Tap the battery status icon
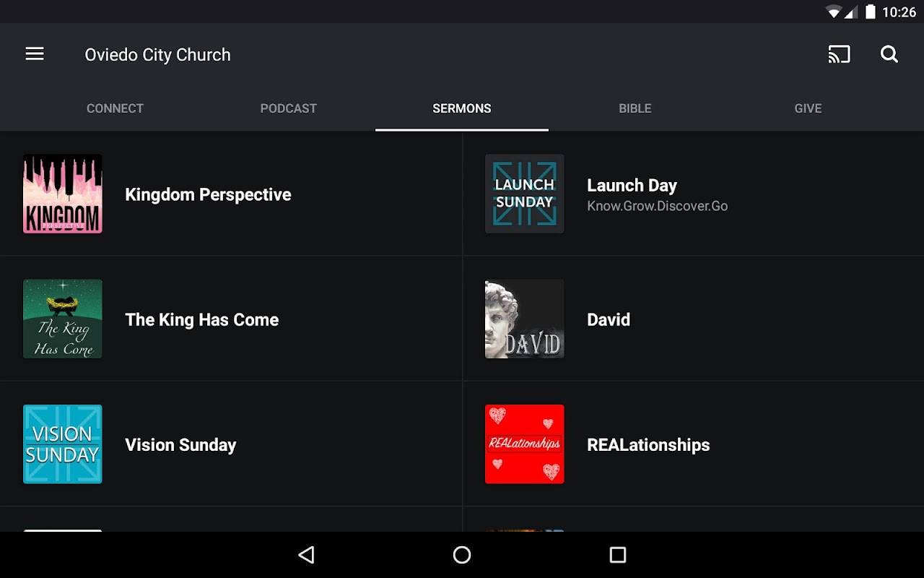The image size is (924, 578). (x=871, y=12)
